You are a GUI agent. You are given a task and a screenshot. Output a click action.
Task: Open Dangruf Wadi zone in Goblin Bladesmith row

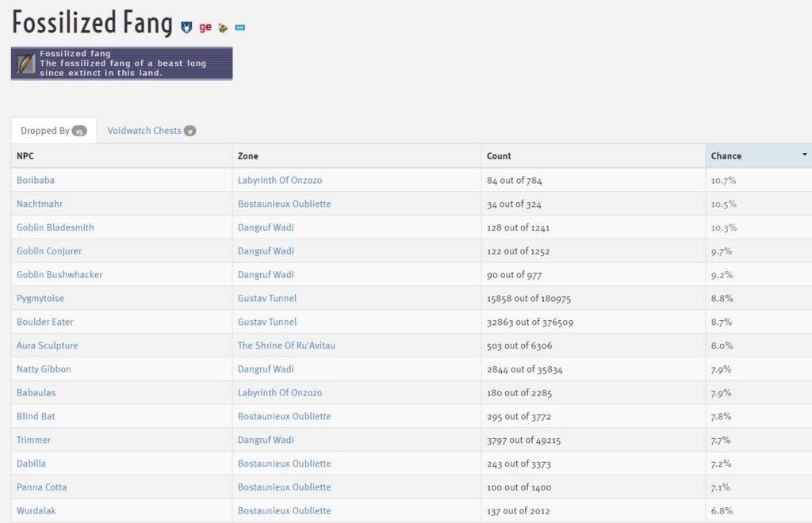pyautogui.click(x=266, y=227)
